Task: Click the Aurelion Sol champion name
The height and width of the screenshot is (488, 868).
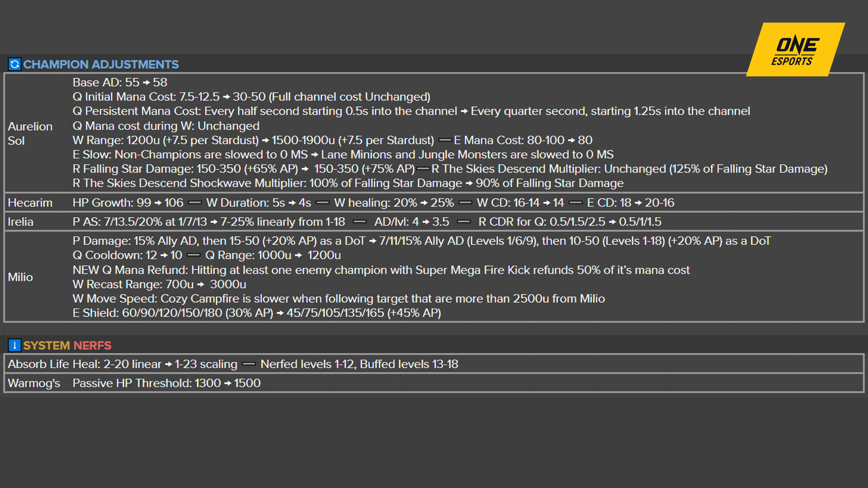Action: [30, 133]
